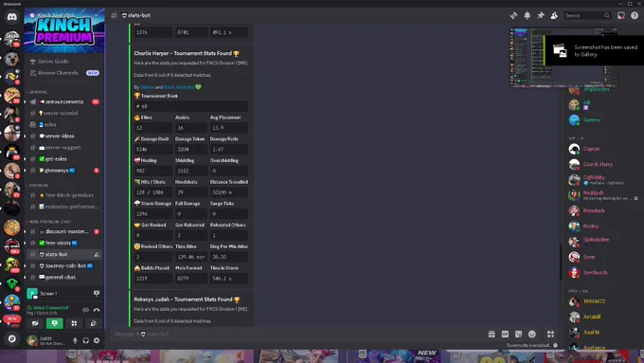Open the rules channel
Screen dimensions: 644x363
(64, 124)
